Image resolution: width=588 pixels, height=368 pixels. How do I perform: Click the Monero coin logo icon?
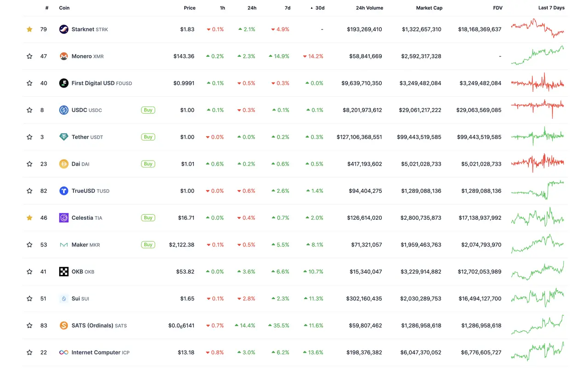coord(64,56)
